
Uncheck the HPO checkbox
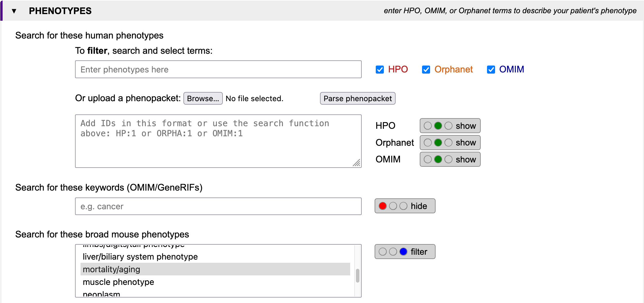point(379,70)
